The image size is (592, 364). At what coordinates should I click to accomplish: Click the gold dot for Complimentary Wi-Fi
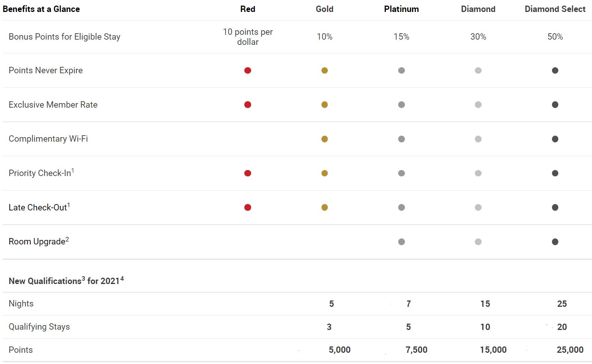click(324, 139)
